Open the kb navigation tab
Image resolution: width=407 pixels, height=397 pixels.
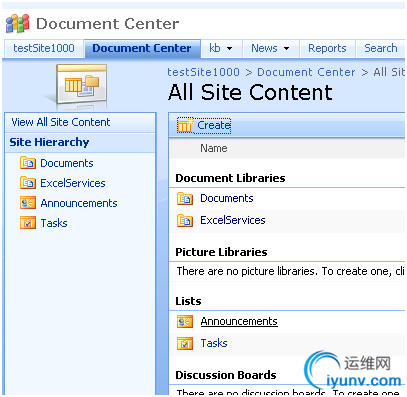tap(215, 48)
